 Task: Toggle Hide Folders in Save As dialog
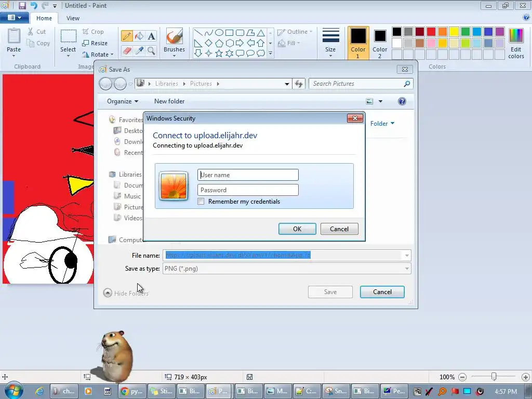(126, 293)
